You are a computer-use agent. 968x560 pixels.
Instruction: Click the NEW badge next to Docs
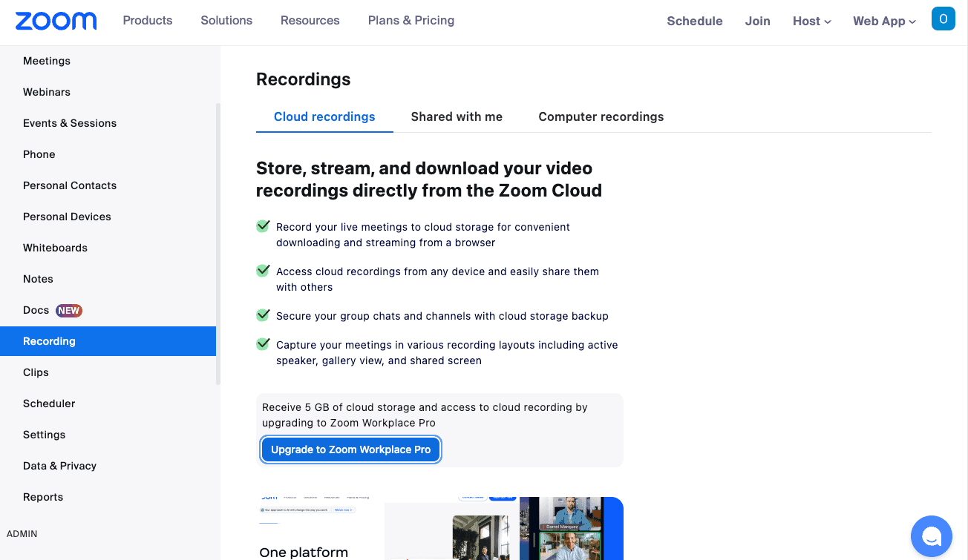(70, 310)
